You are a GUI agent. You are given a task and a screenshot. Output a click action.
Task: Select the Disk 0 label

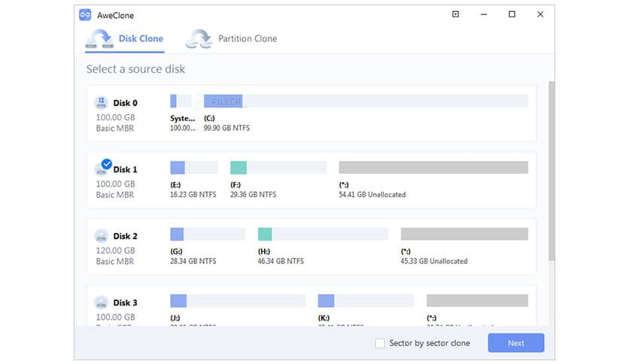[125, 103]
